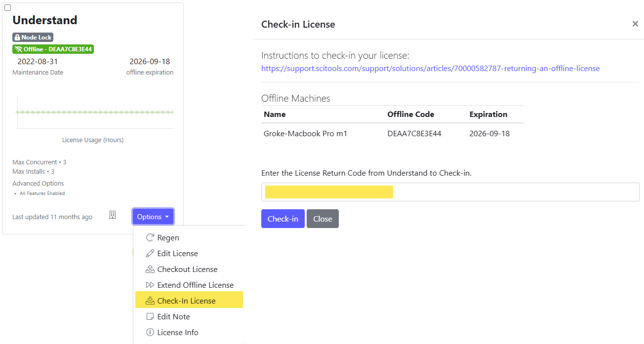Viewport: 644px width, 344px height.
Task: Click the Expiration column header
Action: (488, 114)
